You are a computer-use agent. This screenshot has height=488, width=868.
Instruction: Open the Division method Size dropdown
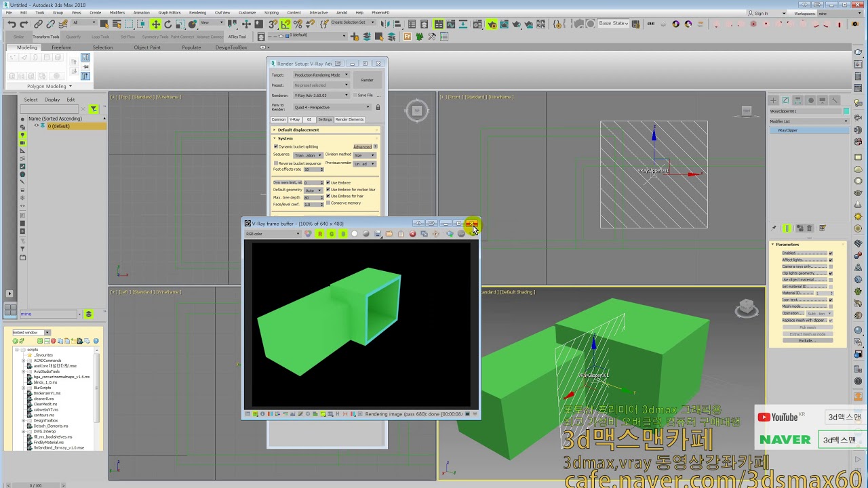[364, 155]
